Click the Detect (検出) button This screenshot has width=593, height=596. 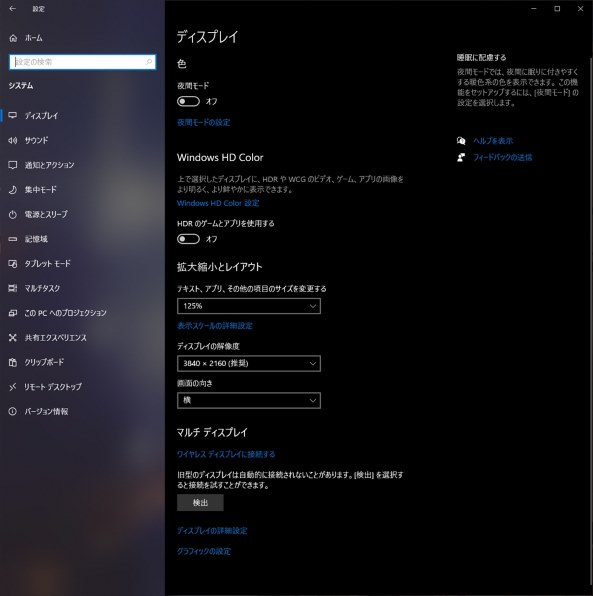200,502
